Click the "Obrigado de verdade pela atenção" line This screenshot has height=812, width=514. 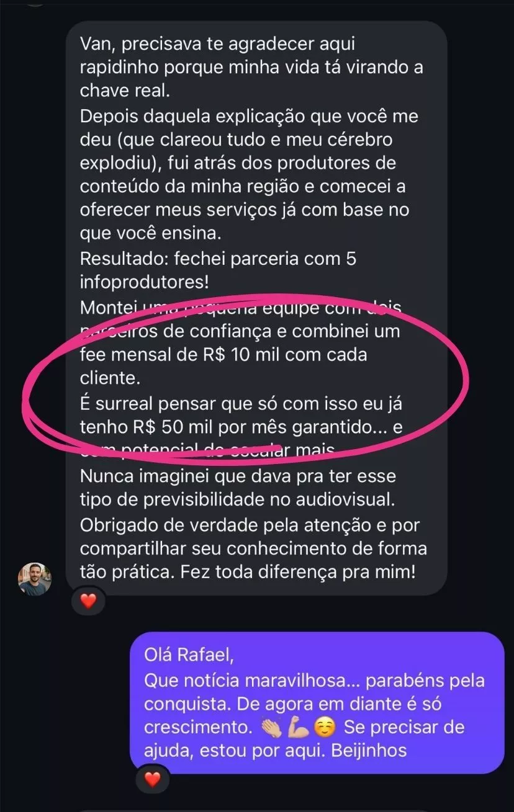(x=250, y=525)
